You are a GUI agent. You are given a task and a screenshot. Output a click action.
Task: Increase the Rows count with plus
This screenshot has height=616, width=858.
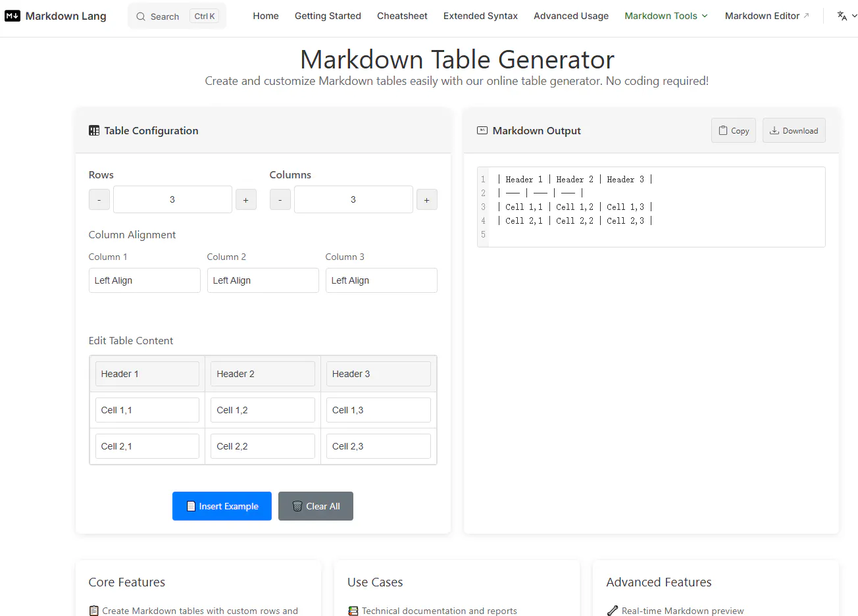point(246,199)
